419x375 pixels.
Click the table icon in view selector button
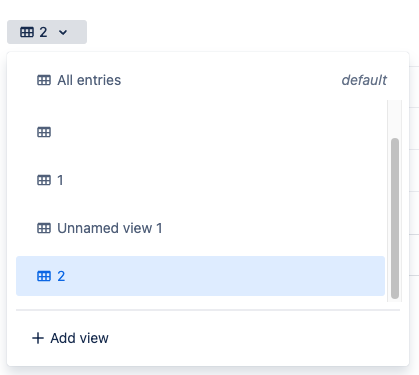[27, 32]
